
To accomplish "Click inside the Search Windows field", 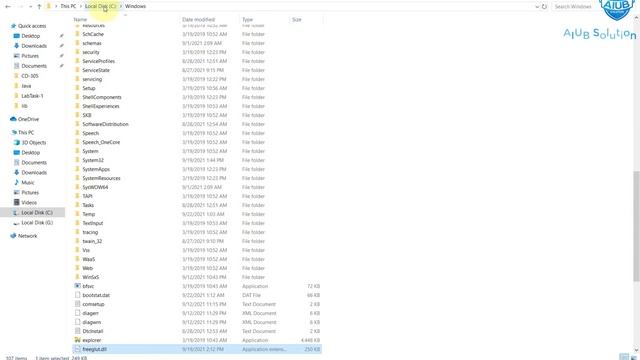I will click(x=574, y=7).
